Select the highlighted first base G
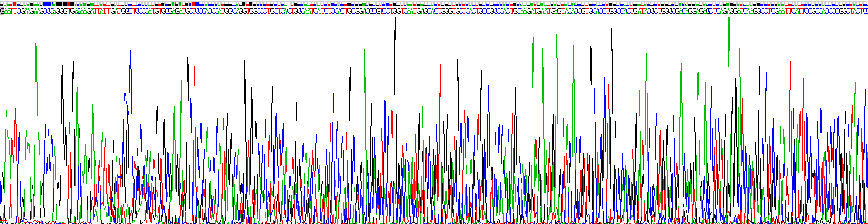868x224 pixels. tap(2, 11)
